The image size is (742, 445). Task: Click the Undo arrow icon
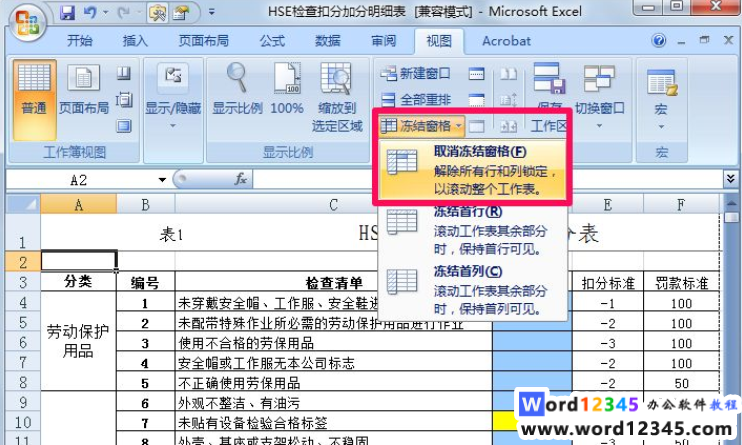click(90, 12)
